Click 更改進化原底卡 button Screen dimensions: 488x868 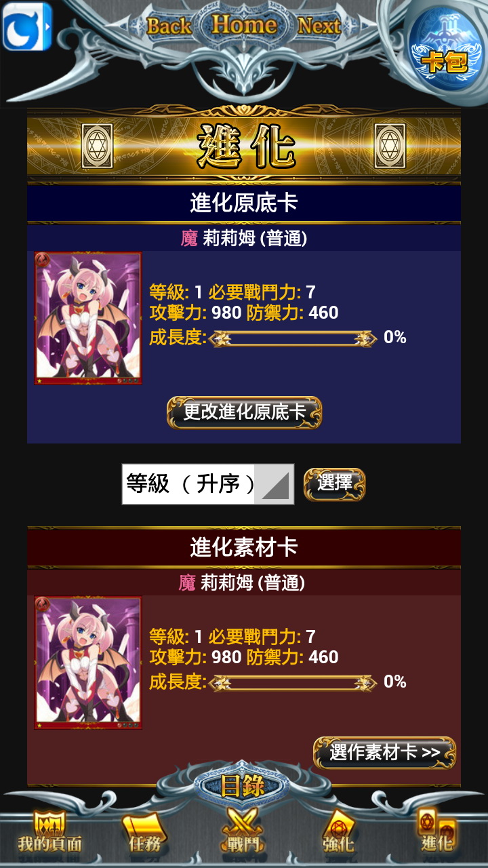[x=244, y=412]
